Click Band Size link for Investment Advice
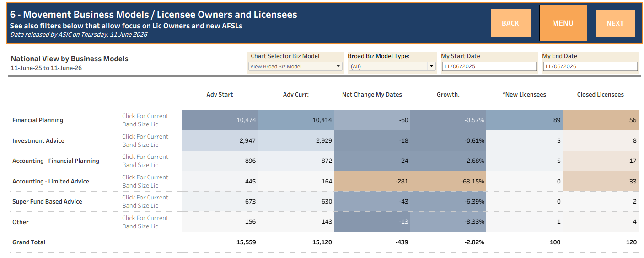 pos(145,140)
